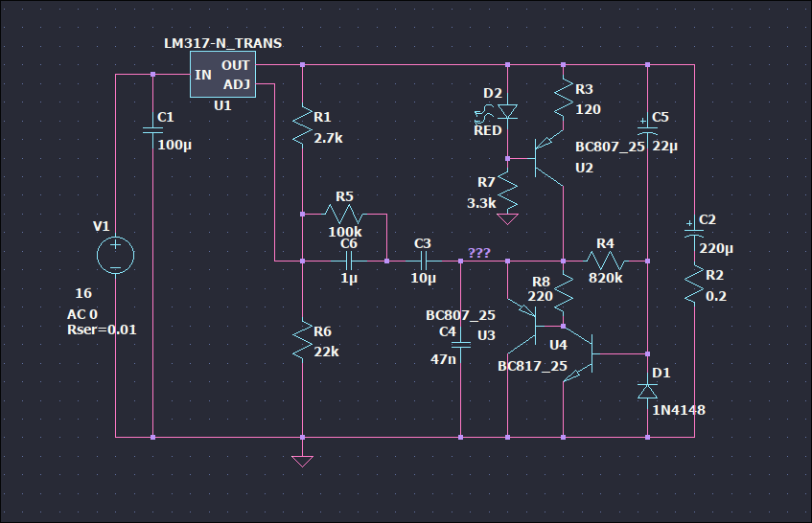Click the 100k value of R5

(x=345, y=231)
